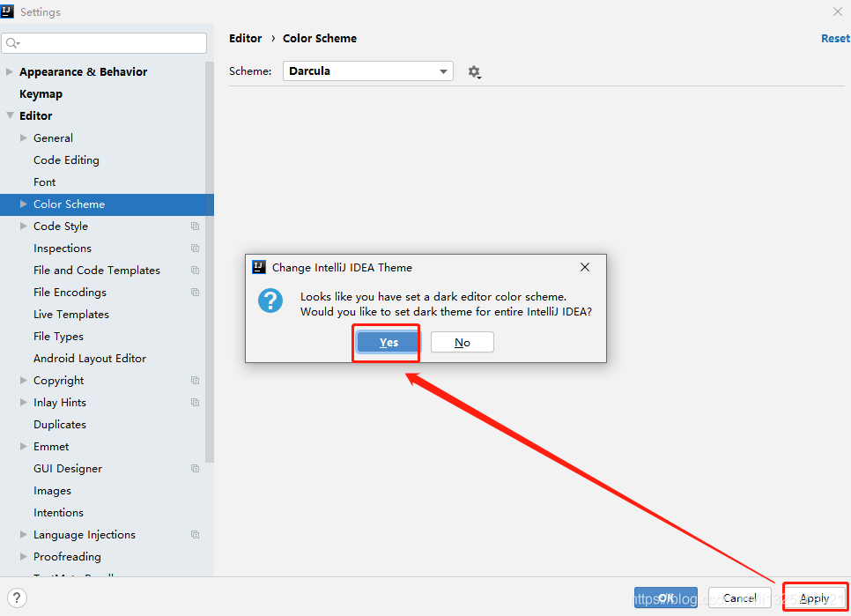Click project-level copy icon next to Code Style

click(195, 226)
